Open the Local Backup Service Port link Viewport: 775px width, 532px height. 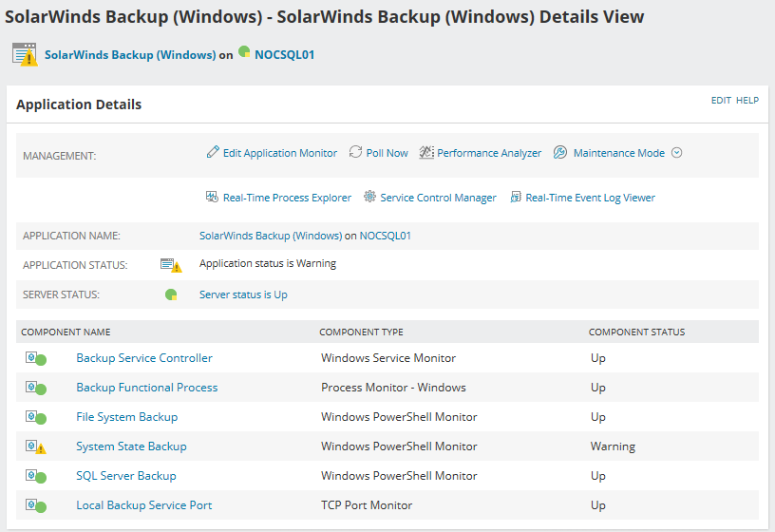tap(144, 505)
